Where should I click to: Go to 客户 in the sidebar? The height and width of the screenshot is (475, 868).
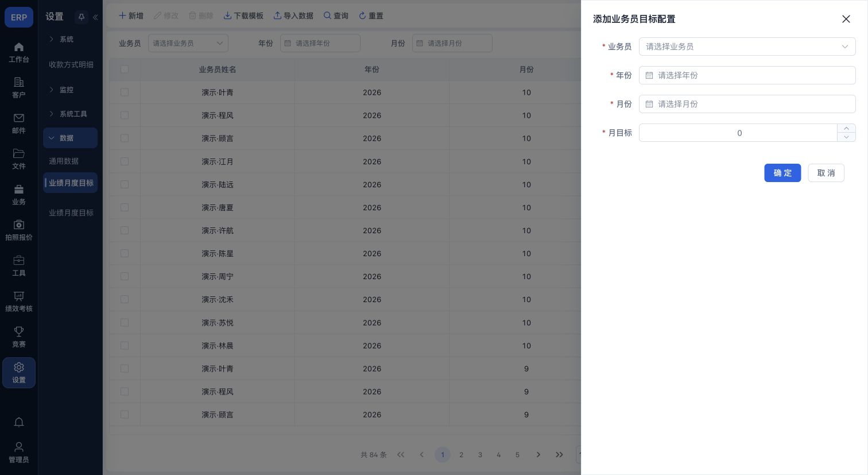[x=19, y=88]
